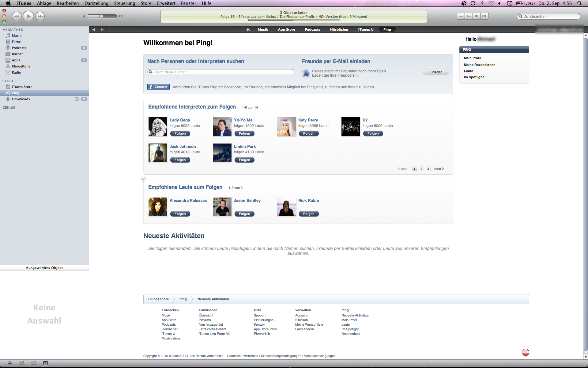Switch to Podcasts store tab
This screenshot has width=588, height=368.
coord(312,29)
